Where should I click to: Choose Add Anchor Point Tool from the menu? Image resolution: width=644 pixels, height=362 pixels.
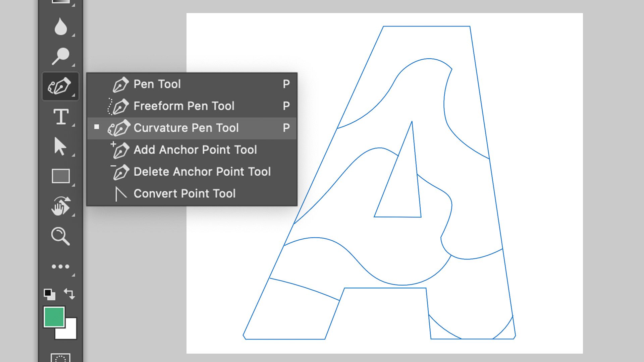(x=195, y=150)
